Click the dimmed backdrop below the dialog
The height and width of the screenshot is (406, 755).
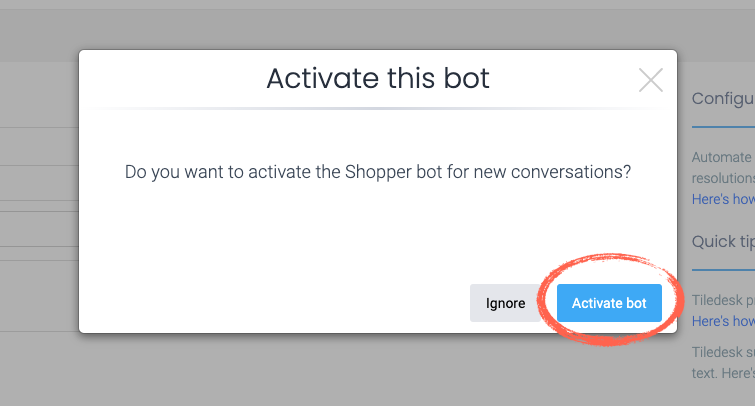(378, 370)
